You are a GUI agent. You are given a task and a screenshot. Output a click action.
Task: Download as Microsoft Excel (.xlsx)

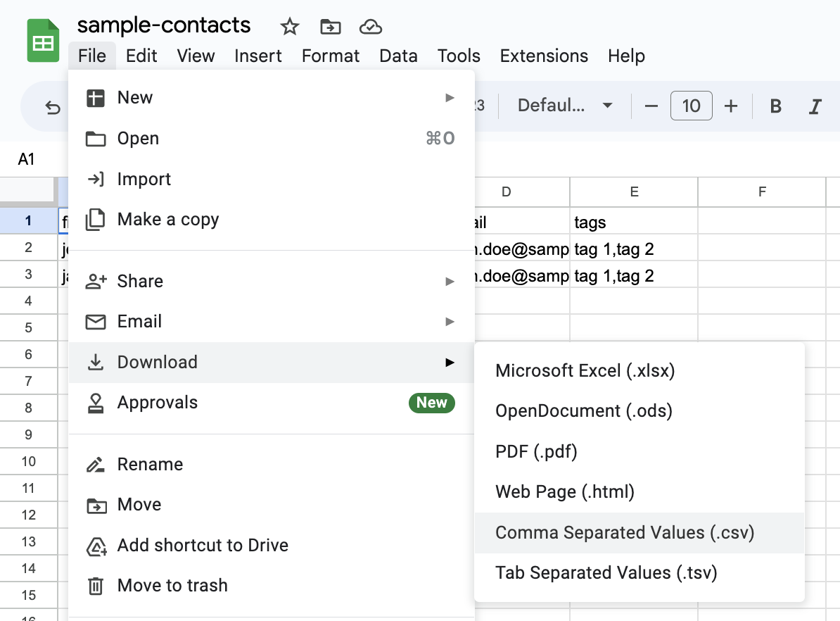pyautogui.click(x=585, y=370)
